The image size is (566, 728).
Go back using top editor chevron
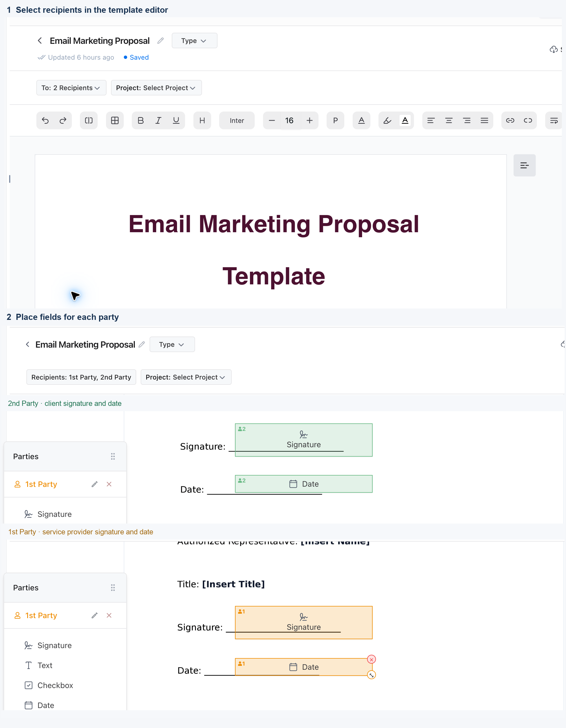(x=40, y=41)
